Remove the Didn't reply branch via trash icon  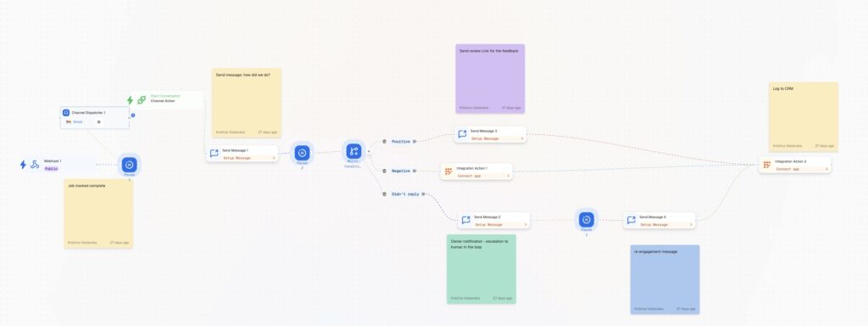click(384, 194)
